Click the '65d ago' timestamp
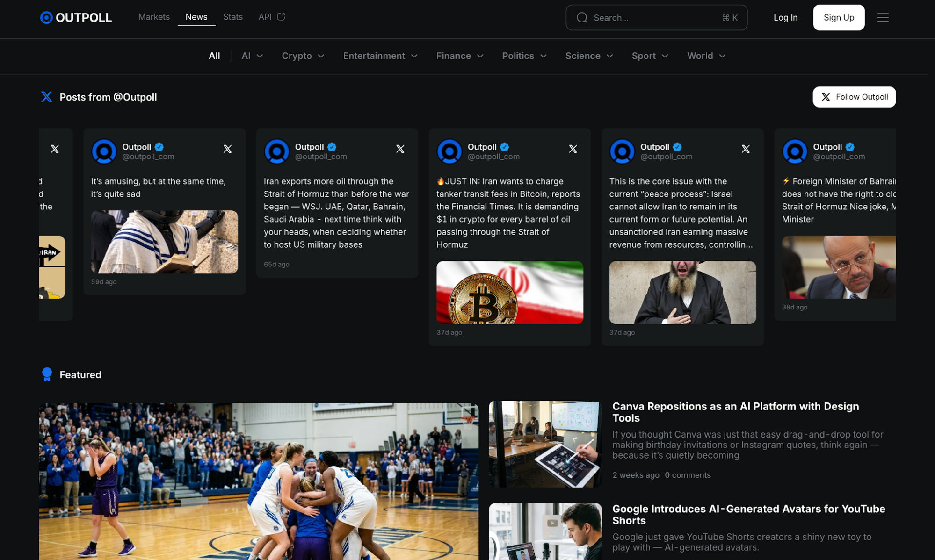 tap(276, 264)
